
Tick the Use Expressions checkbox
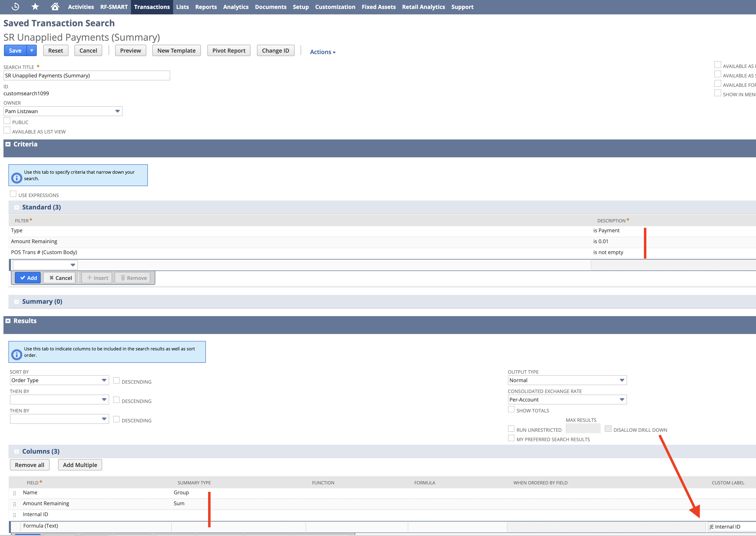13,194
